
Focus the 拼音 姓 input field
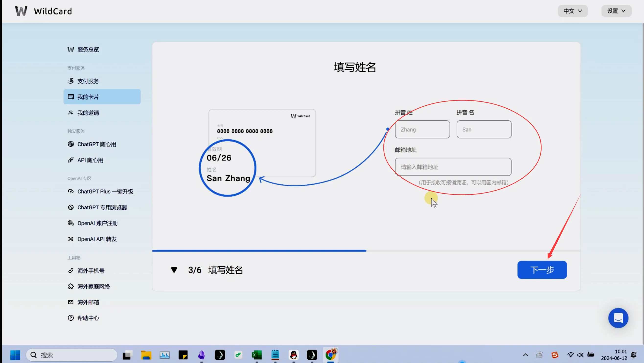[422, 129]
